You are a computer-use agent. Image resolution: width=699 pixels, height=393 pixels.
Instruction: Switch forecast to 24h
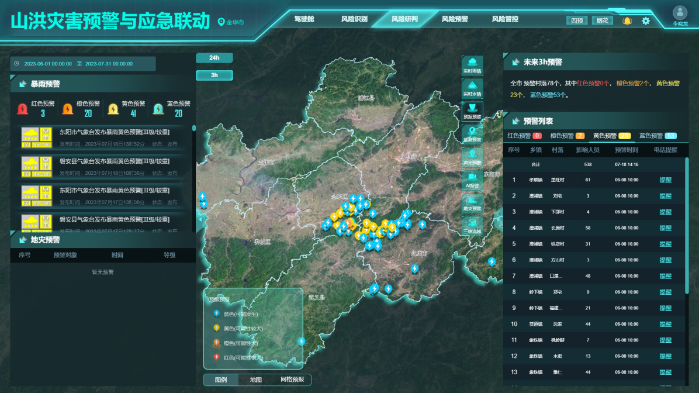214,58
